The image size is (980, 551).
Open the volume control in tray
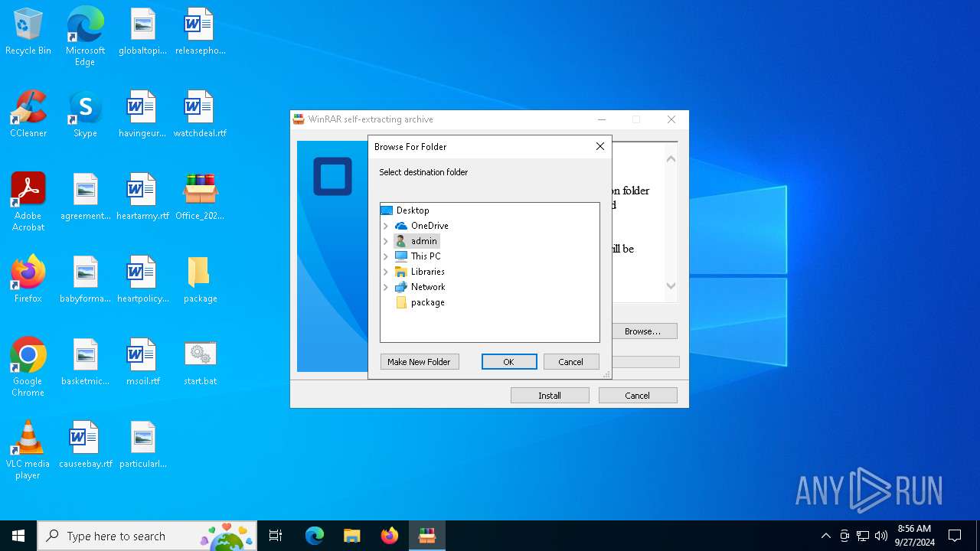click(881, 536)
